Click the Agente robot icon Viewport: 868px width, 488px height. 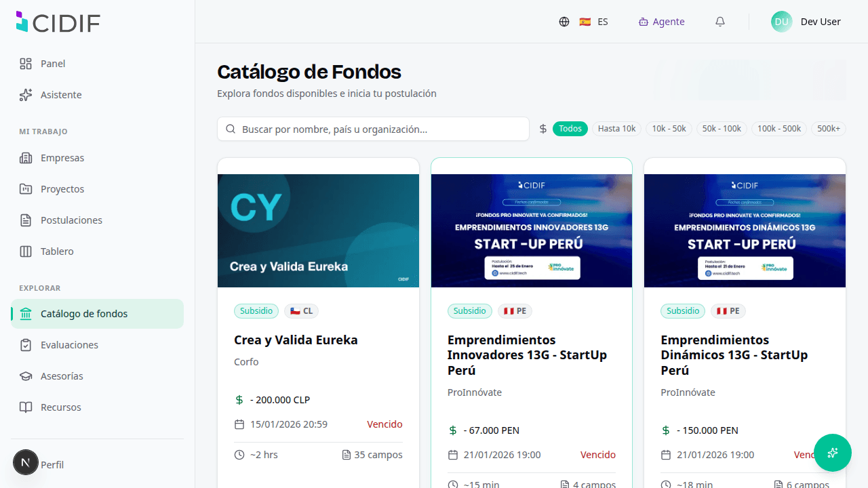pyautogui.click(x=644, y=22)
